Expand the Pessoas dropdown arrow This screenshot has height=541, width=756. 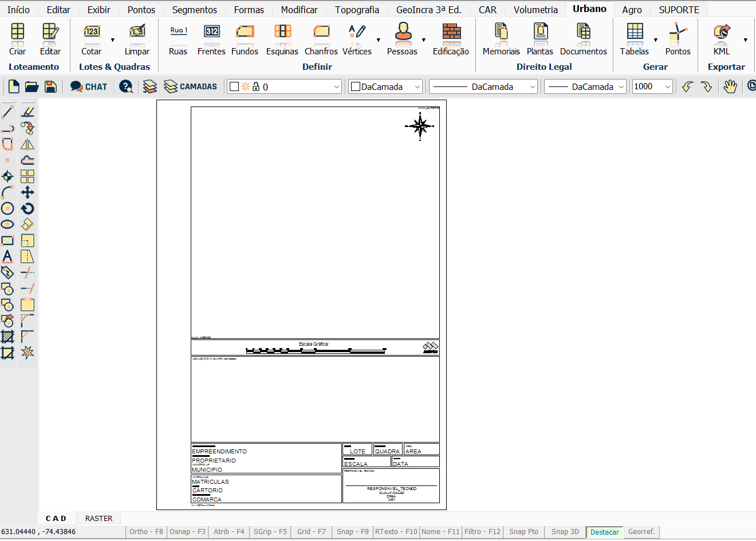tap(424, 40)
